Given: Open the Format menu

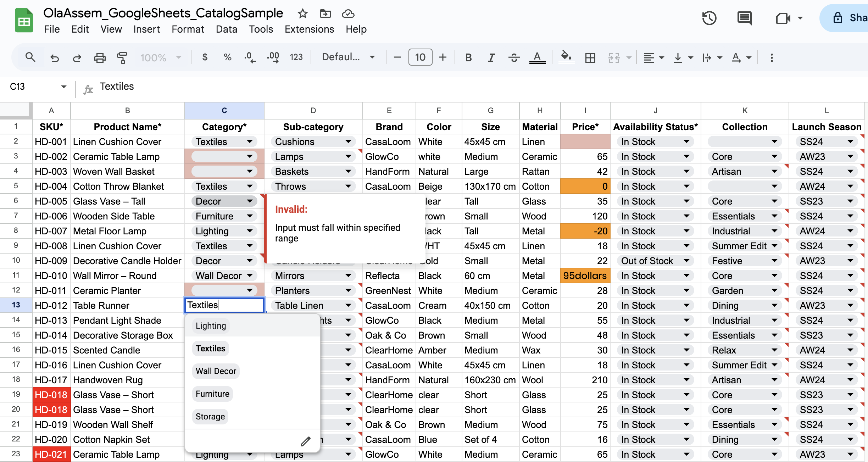Looking at the screenshot, I should coord(188,29).
